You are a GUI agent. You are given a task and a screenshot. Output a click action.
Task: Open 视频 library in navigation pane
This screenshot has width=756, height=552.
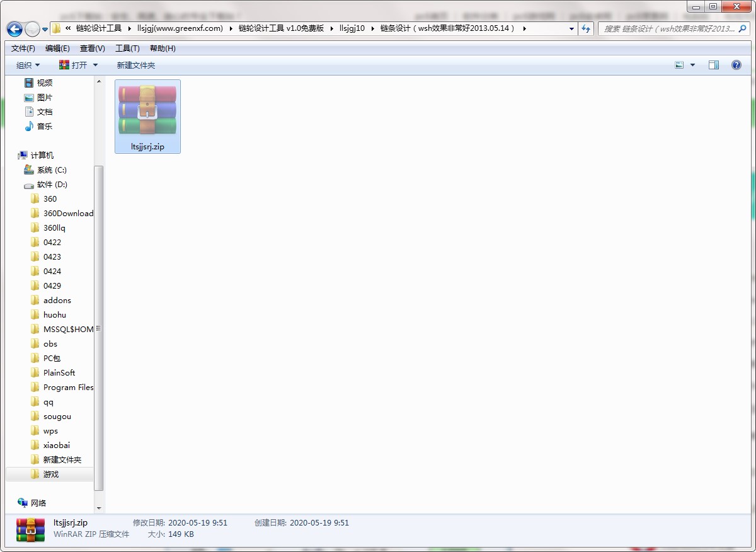(38, 83)
